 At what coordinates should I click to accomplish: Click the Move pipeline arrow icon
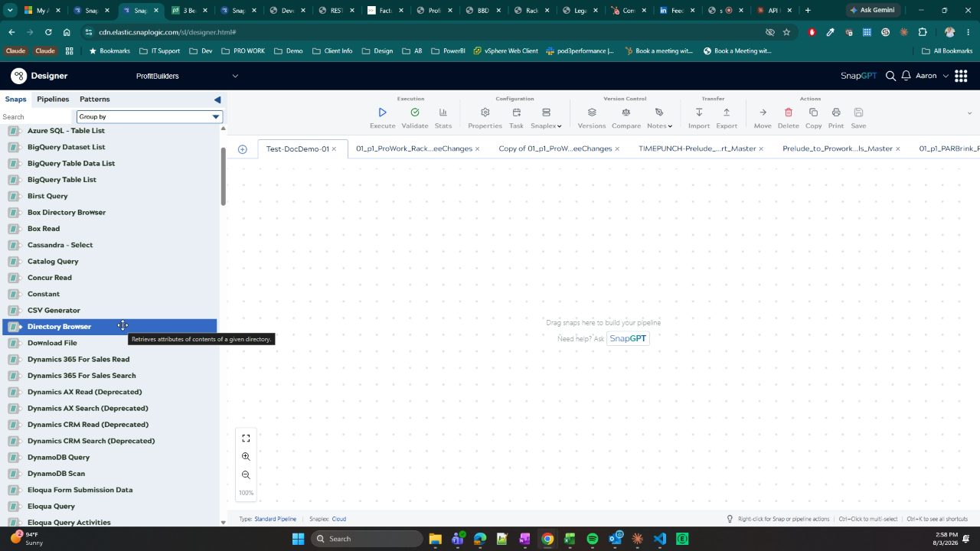(x=763, y=112)
